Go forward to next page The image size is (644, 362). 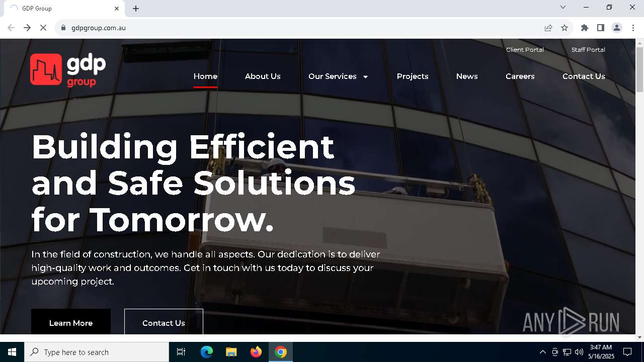tap(27, 28)
